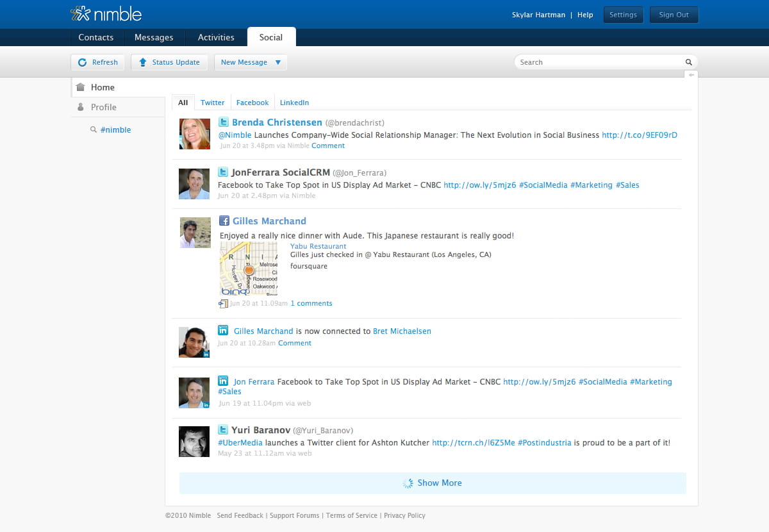The image size is (769, 532).
Task: Click the Skylar Hartman user name
Action: click(x=539, y=15)
